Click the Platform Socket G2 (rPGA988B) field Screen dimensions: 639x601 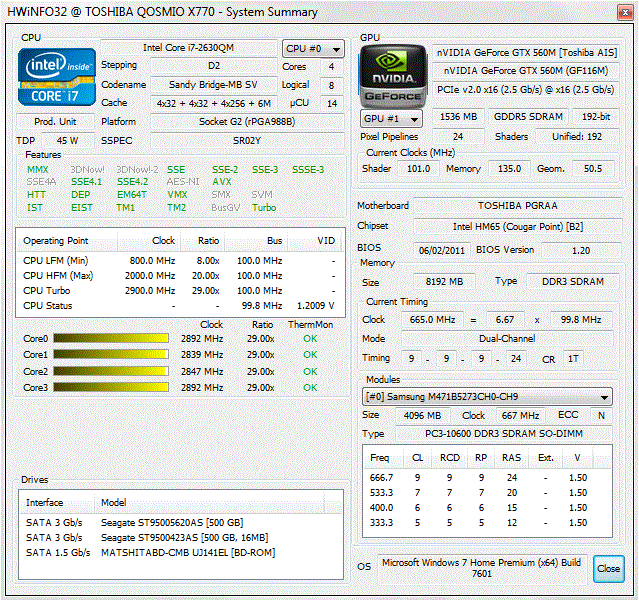point(247,121)
